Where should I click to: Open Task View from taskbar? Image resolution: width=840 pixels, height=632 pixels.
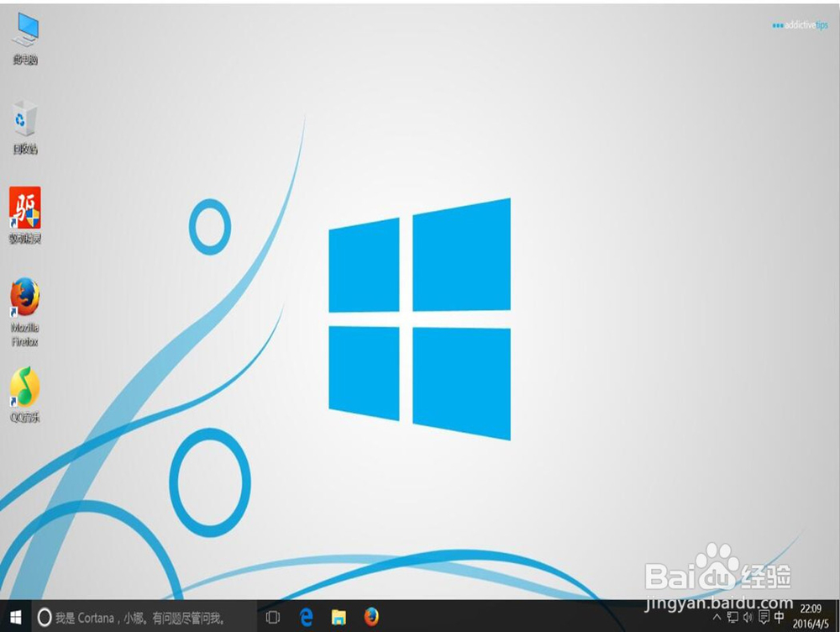273,618
